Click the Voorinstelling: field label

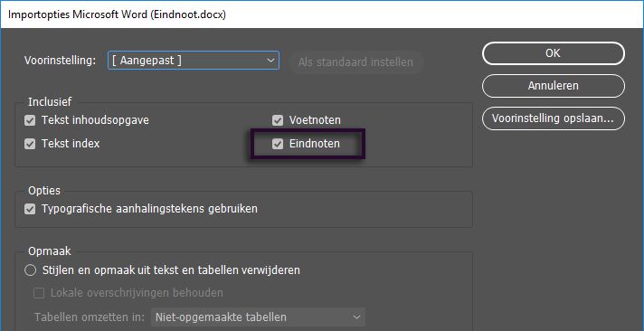60,61
